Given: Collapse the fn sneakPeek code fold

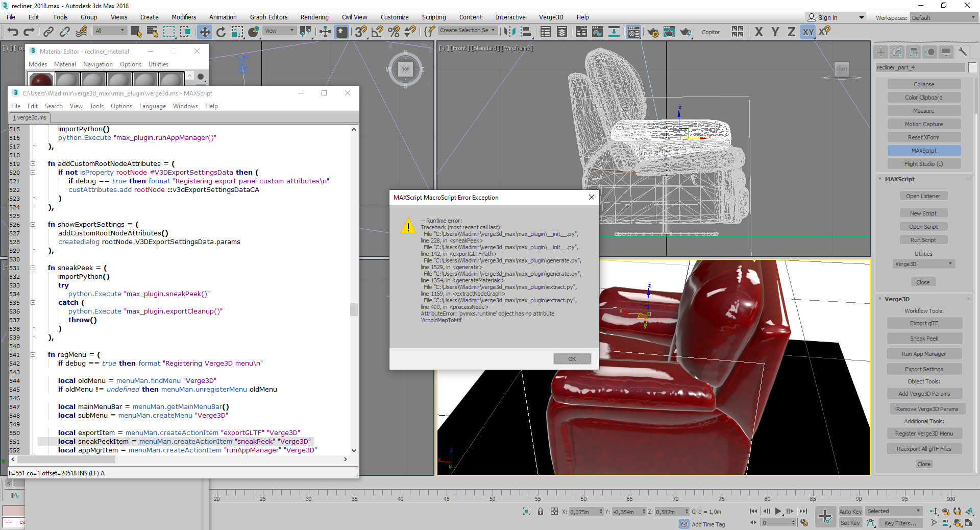Looking at the screenshot, I should click(x=33, y=268).
